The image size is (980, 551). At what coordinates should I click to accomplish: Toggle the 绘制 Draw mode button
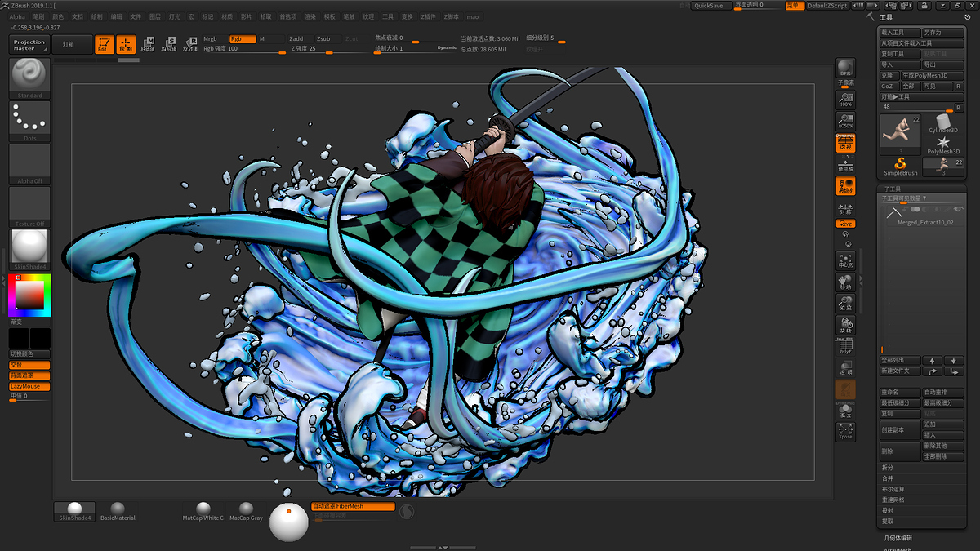coord(126,45)
